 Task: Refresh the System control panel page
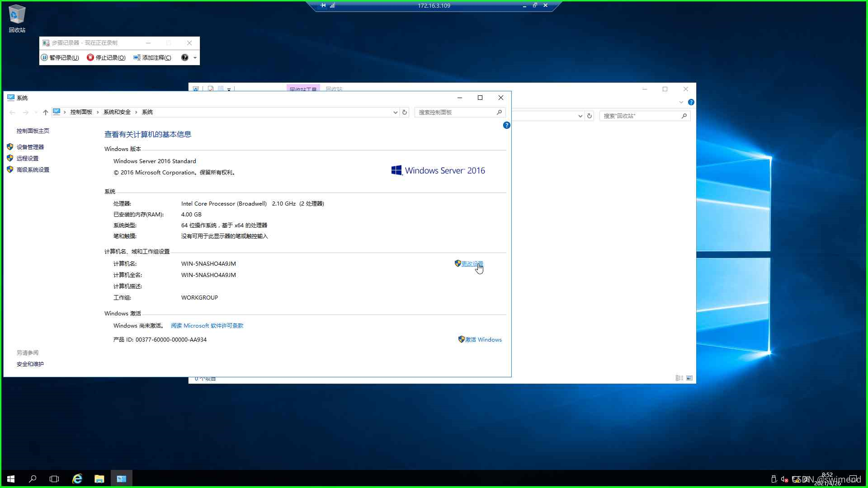tap(405, 112)
